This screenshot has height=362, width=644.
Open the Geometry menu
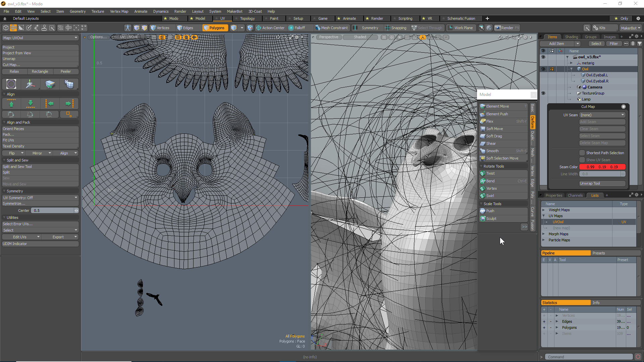click(x=77, y=11)
